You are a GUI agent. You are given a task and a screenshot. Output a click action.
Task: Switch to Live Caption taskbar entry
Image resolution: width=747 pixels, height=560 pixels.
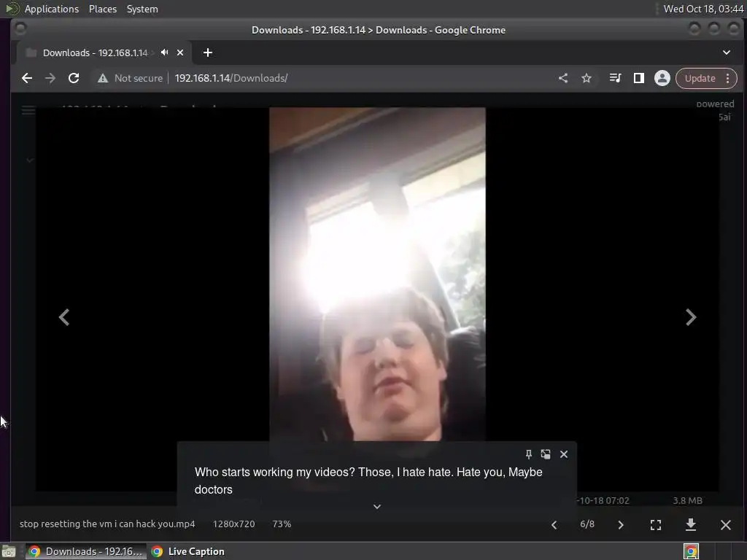pos(187,551)
